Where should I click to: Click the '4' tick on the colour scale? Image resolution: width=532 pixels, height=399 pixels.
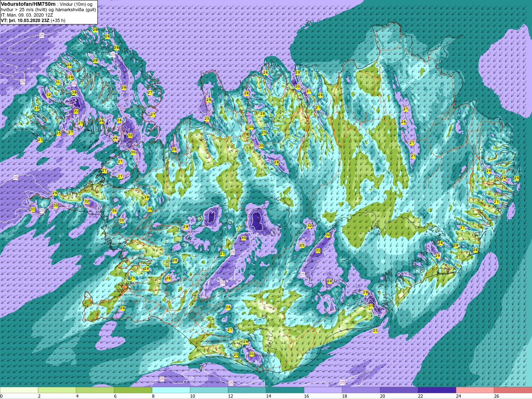point(77,396)
